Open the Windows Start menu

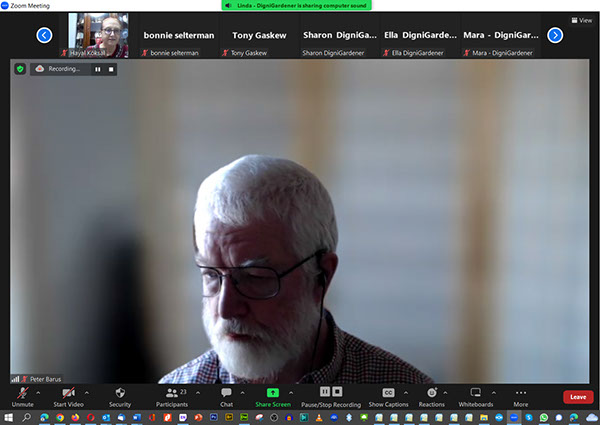coord(8,417)
